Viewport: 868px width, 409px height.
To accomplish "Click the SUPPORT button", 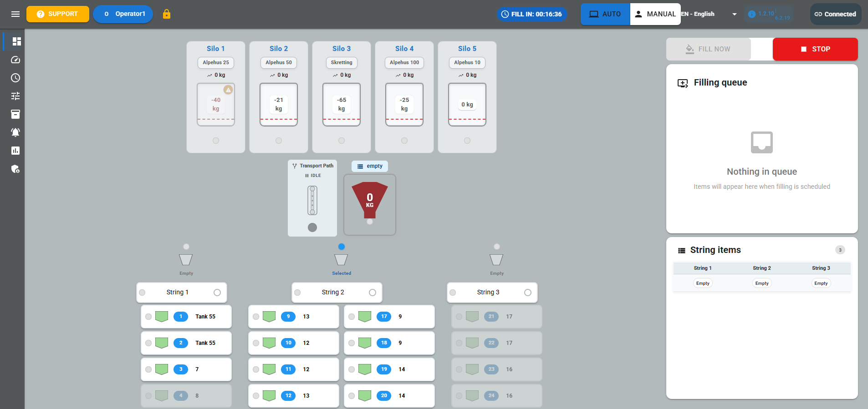I will coord(58,14).
